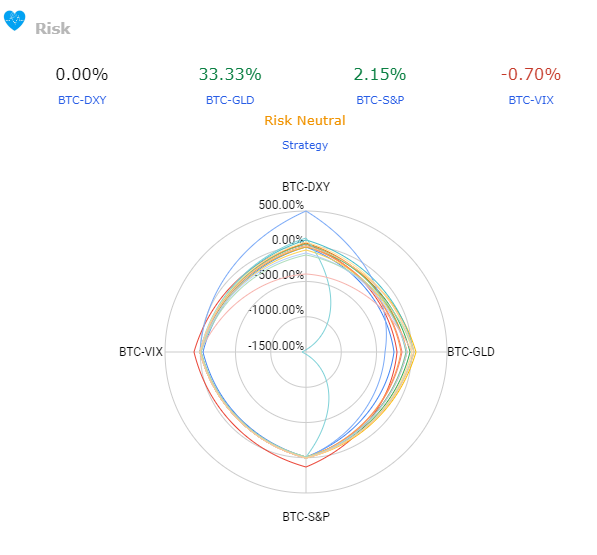Image resolution: width=597 pixels, height=555 pixels.
Task: Click the -0.70% BTC-VIX value
Action: tap(531, 74)
